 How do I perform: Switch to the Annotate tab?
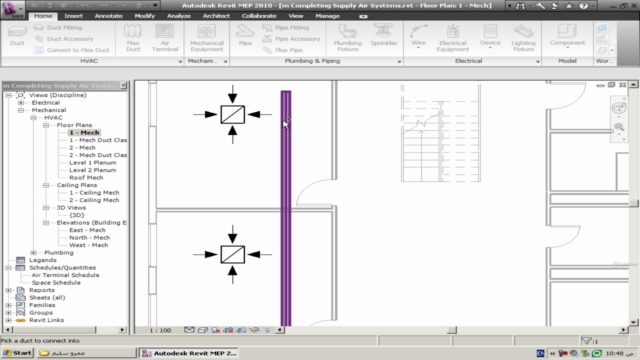click(109, 16)
